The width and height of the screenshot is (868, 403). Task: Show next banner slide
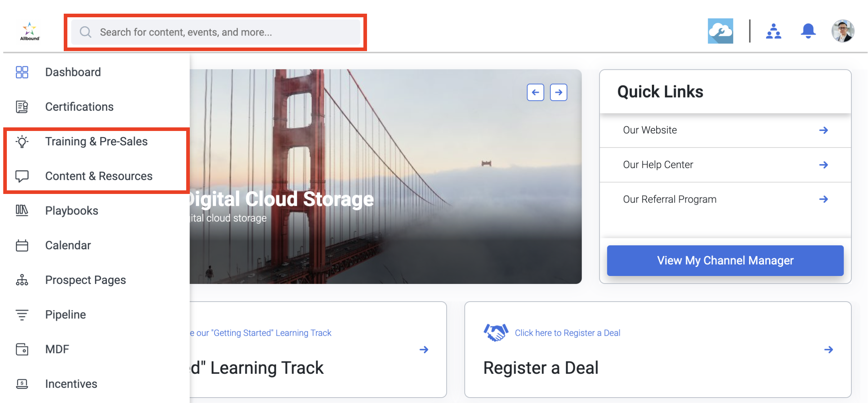[559, 92]
